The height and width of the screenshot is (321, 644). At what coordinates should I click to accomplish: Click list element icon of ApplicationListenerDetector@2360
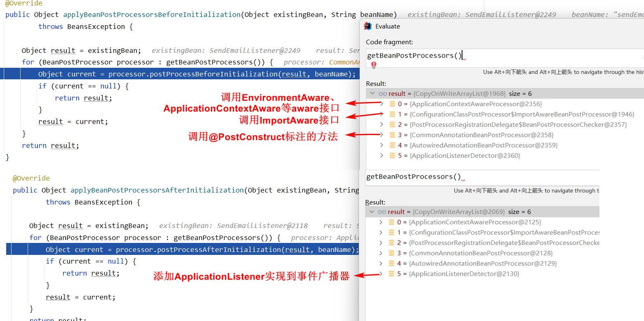click(x=392, y=156)
